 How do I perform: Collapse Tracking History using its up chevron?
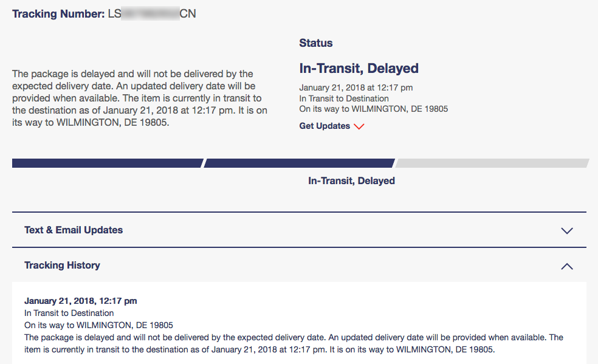tap(567, 266)
